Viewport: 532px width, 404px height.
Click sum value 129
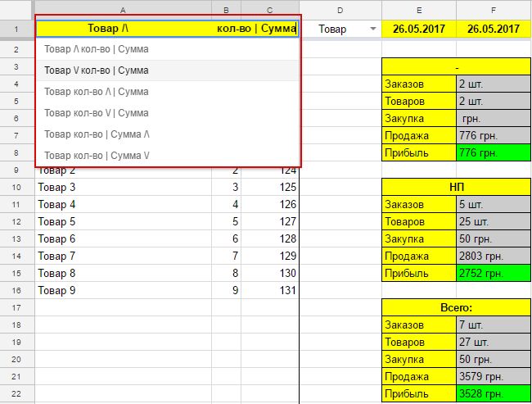(x=270, y=256)
